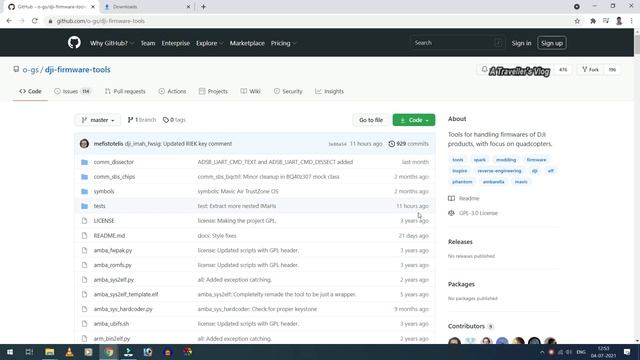Click the browser back arrow
The image size is (640, 360).
click(9, 21)
